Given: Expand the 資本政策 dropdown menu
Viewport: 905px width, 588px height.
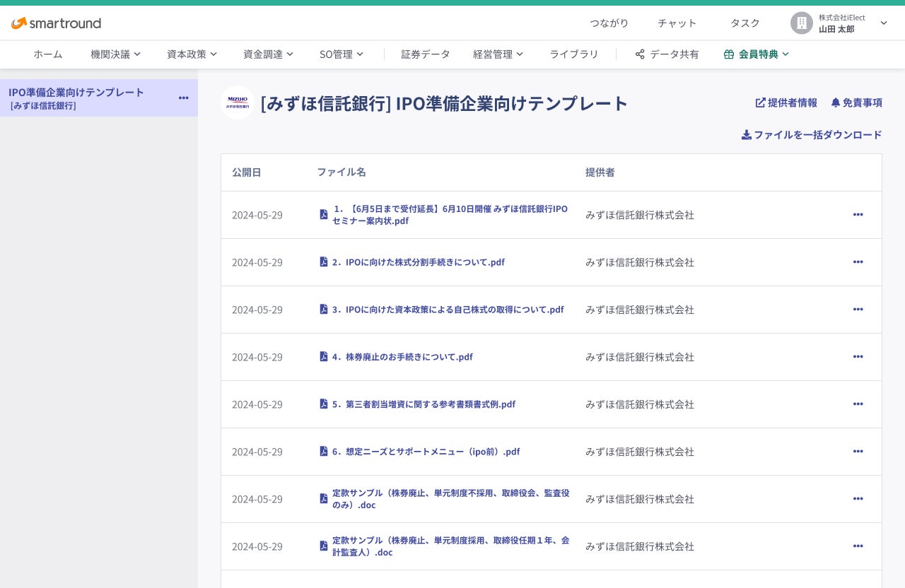Looking at the screenshot, I should point(192,54).
